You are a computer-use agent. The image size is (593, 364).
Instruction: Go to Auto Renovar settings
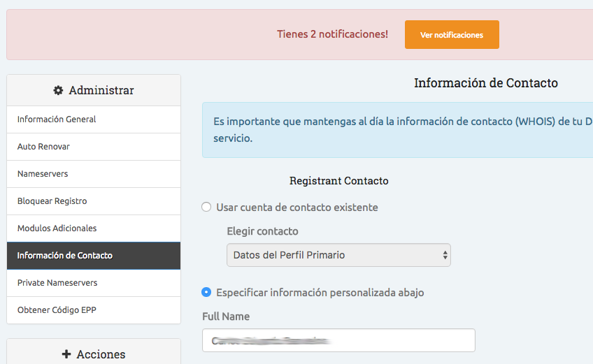(43, 147)
